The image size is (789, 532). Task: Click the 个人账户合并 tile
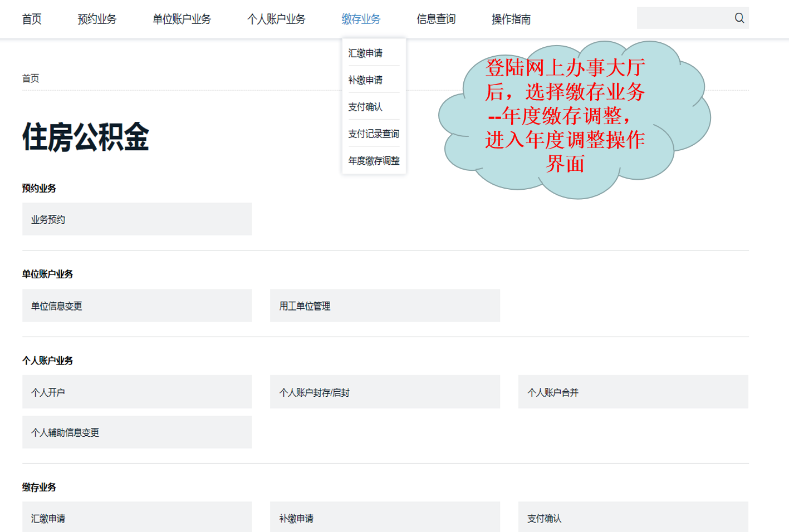click(633, 392)
